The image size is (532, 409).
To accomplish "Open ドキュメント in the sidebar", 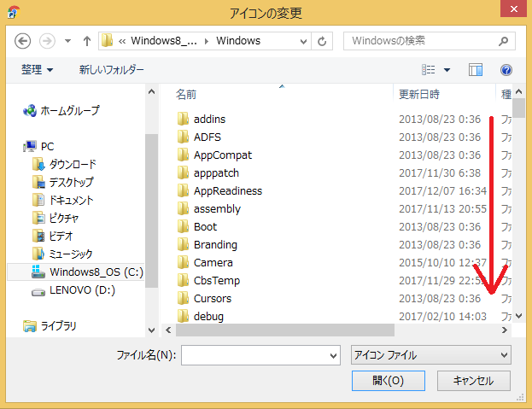I will pyautogui.click(x=63, y=201).
